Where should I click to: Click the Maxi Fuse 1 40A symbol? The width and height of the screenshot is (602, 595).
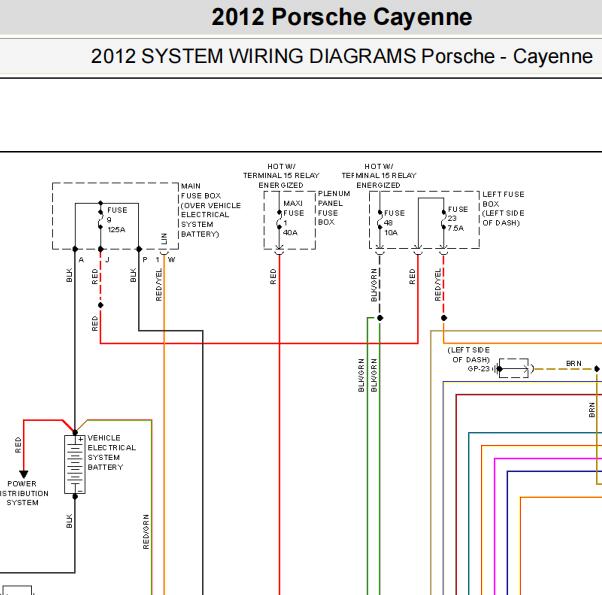[280, 220]
